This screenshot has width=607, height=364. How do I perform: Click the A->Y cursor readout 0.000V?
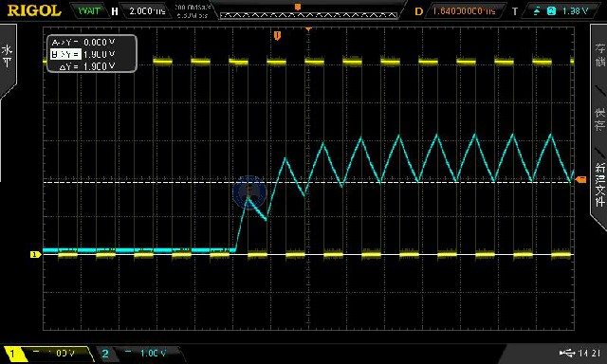point(83,43)
